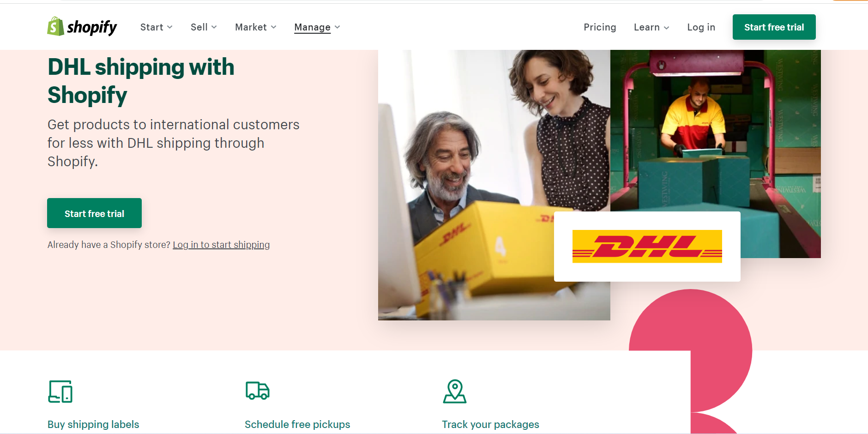The width and height of the screenshot is (868, 434).
Task: Open the Schedule free pickups heading
Action: click(x=297, y=424)
